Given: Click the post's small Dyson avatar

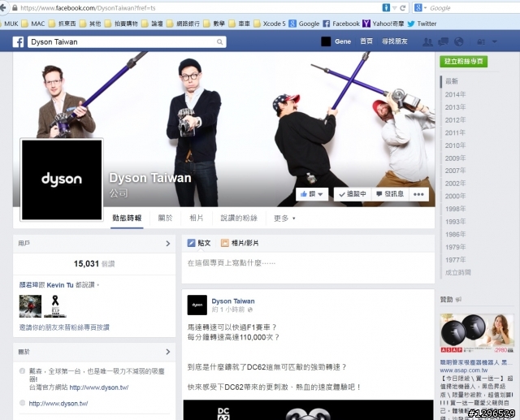Looking at the screenshot, I should pyautogui.click(x=197, y=305).
